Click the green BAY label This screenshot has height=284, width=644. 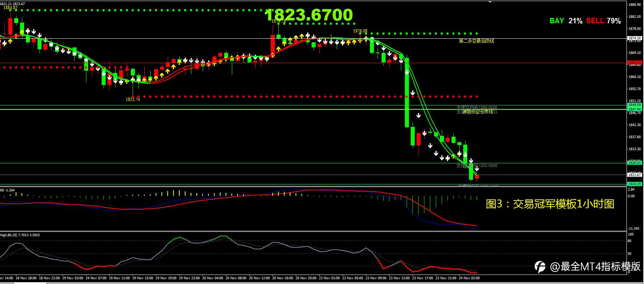(557, 21)
